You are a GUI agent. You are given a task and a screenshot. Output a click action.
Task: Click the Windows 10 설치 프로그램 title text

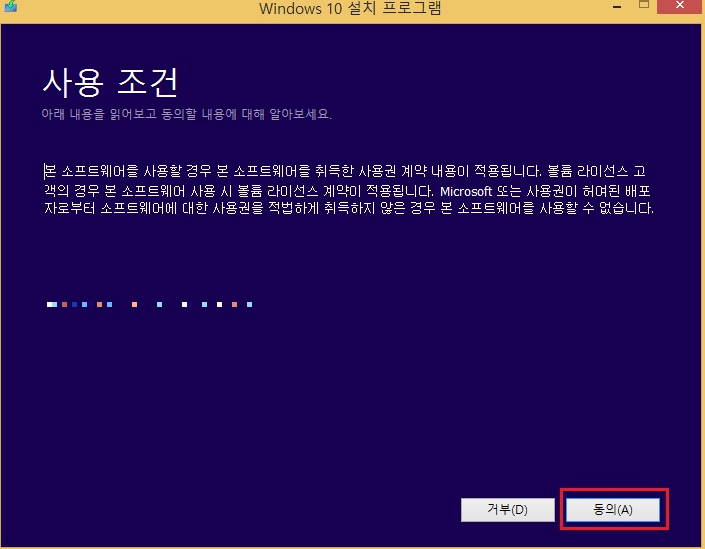350,8
